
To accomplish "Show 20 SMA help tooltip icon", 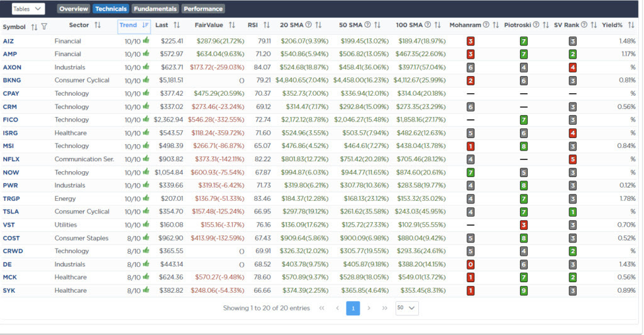I will pos(308,25).
